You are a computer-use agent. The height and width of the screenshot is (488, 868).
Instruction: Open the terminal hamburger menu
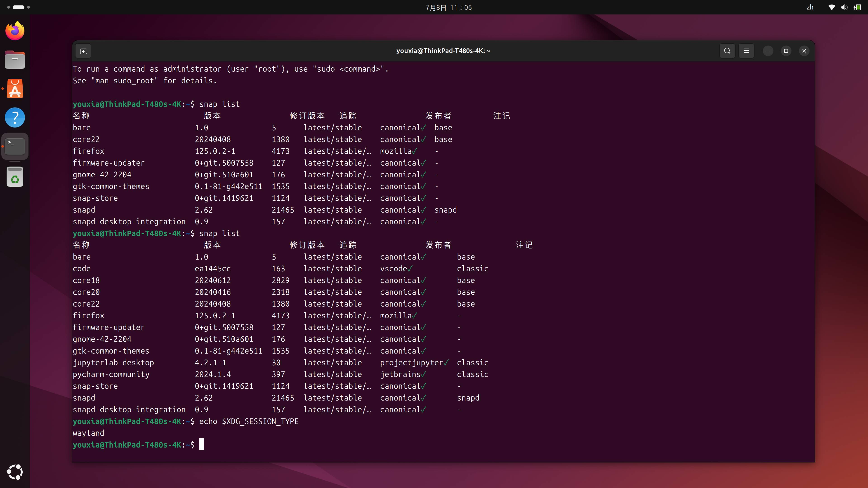[x=746, y=51]
